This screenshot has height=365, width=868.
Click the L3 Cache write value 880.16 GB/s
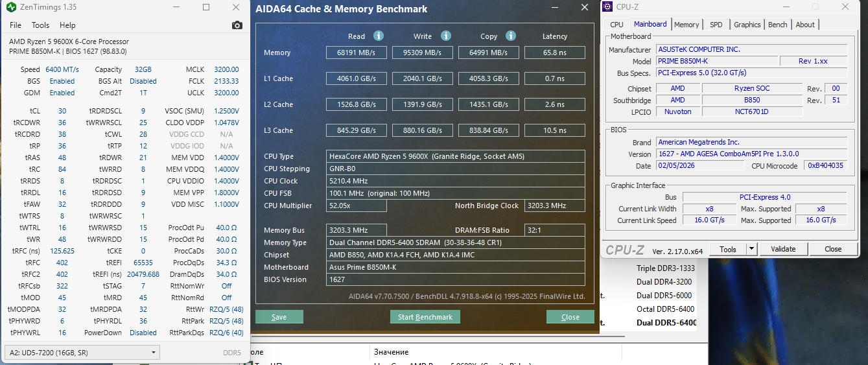point(422,130)
